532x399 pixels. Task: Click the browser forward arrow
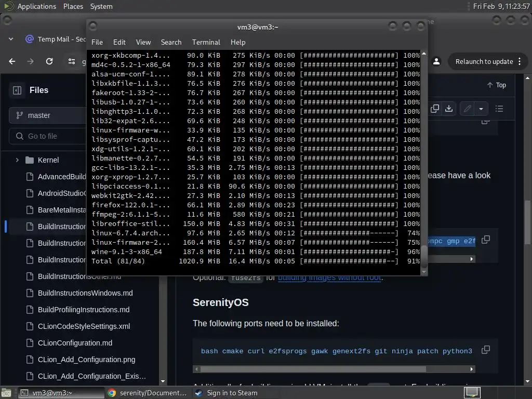31,61
